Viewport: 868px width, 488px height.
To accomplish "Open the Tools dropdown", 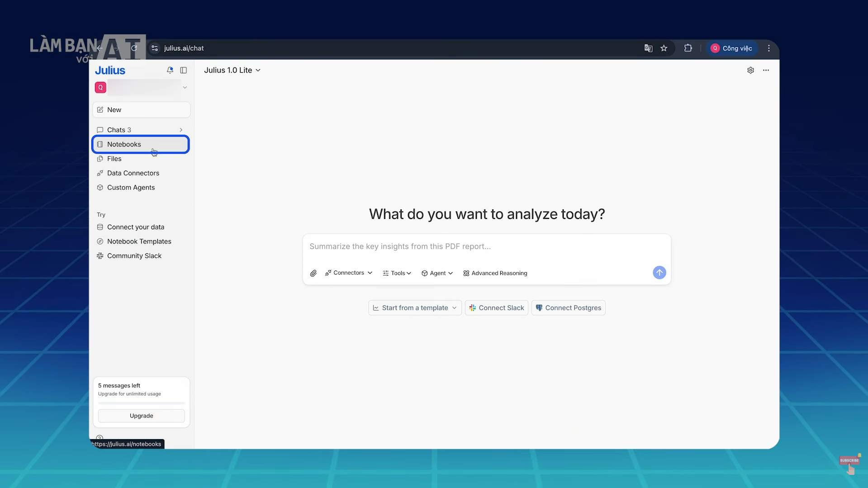I will [x=396, y=273].
